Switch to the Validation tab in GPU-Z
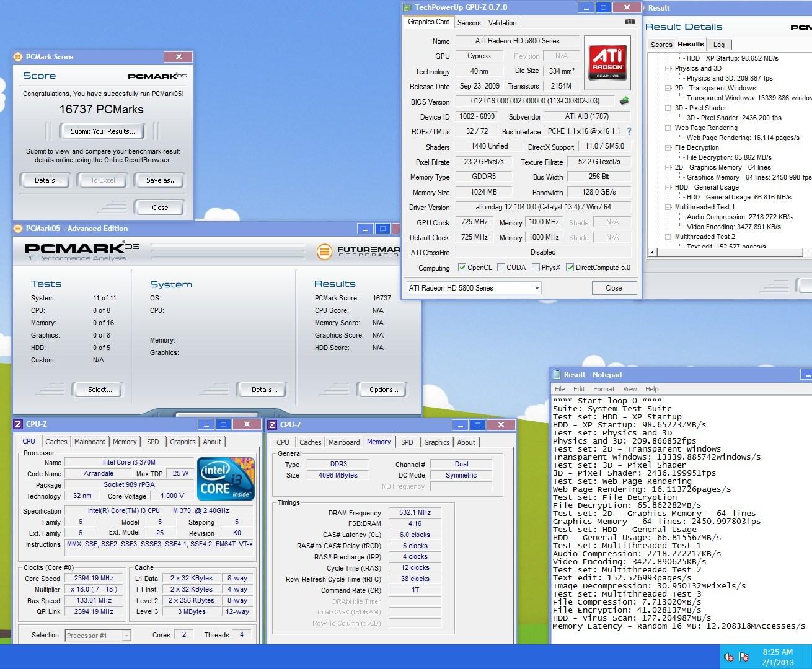 point(502,23)
